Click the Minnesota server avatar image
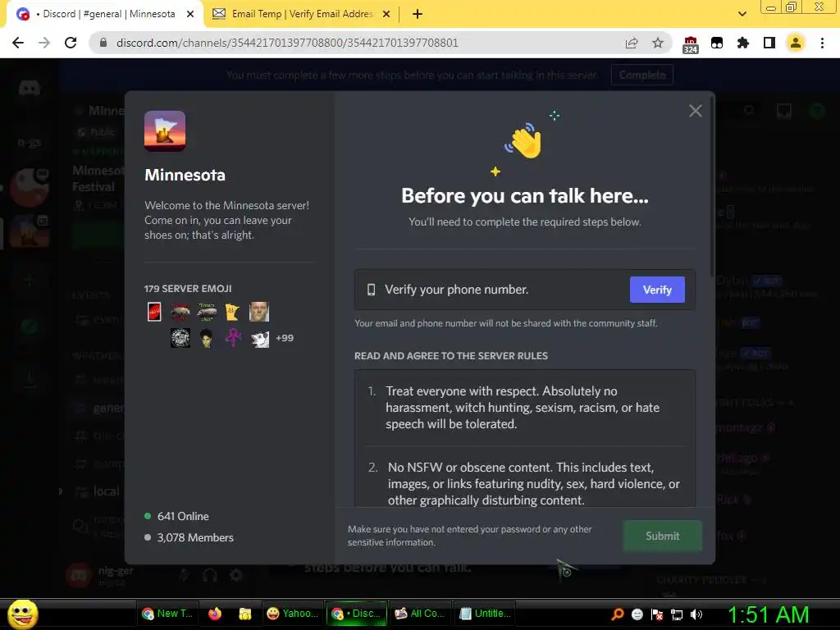The image size is (840, 630). 165,130
